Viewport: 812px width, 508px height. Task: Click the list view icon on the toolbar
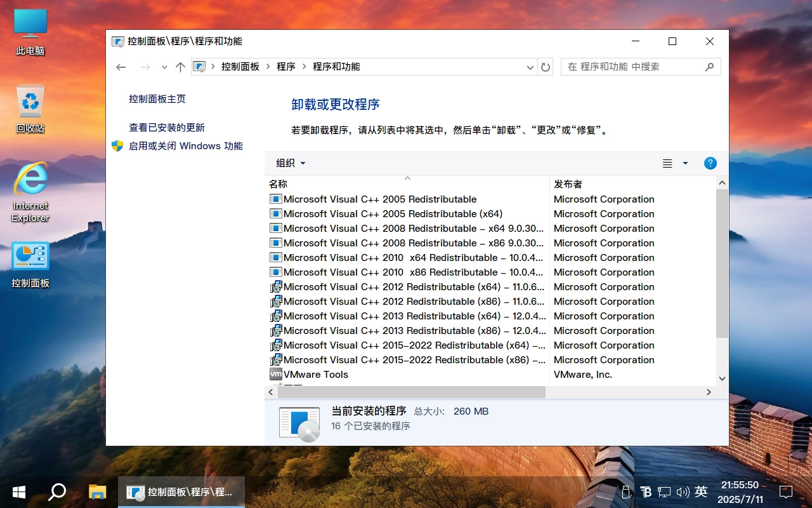point(667,163)
